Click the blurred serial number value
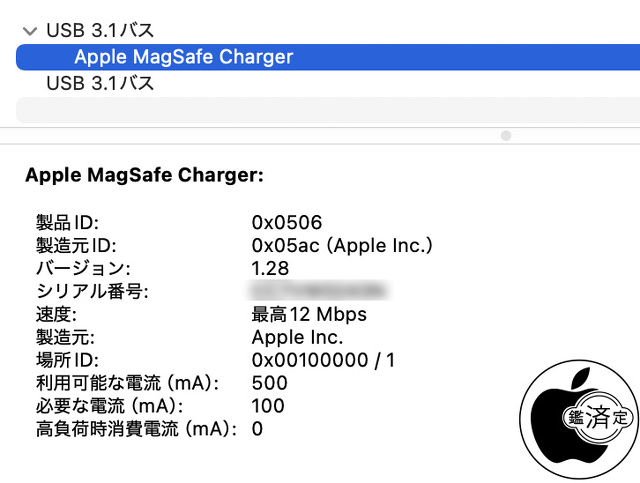This screenshot has height=483, width=640. pos(320,291)
